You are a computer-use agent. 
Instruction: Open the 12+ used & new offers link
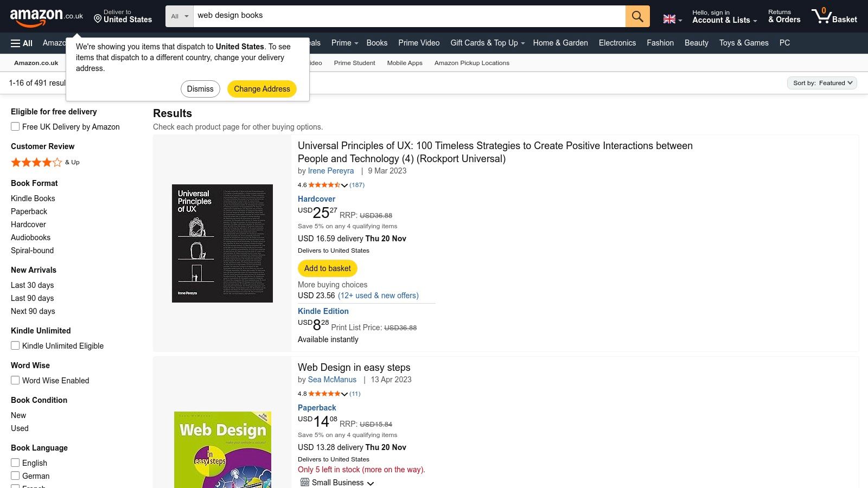pyautogui.click(x=379, y=296)
